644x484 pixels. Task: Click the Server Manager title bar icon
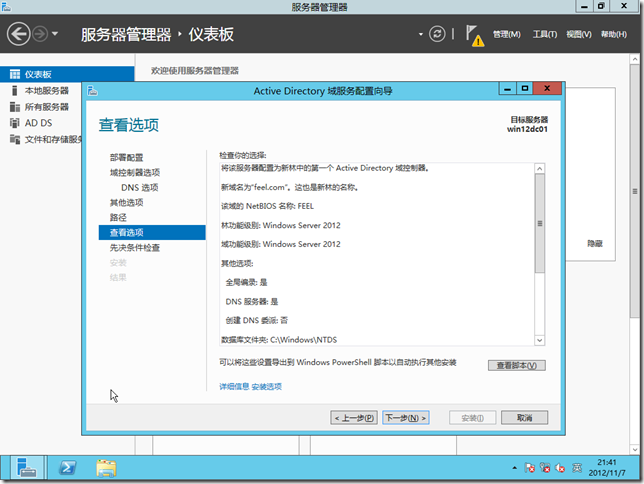(6, 7)
